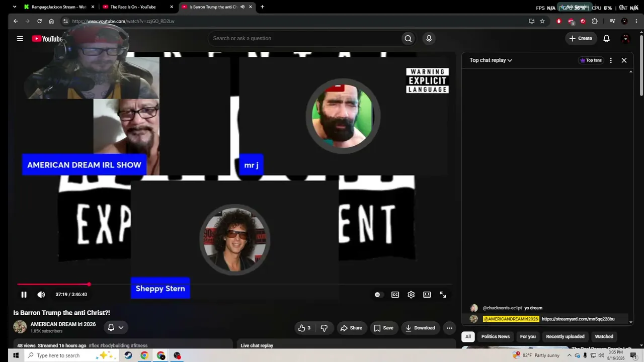Open the player settings gear
Screen dimensions: 644x362
(x=411, y=295)
